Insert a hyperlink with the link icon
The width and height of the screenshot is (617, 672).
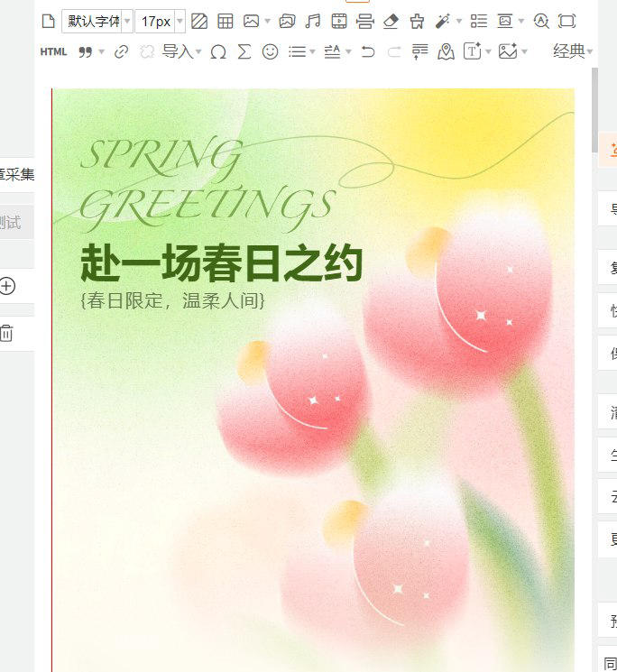(121, 52)
